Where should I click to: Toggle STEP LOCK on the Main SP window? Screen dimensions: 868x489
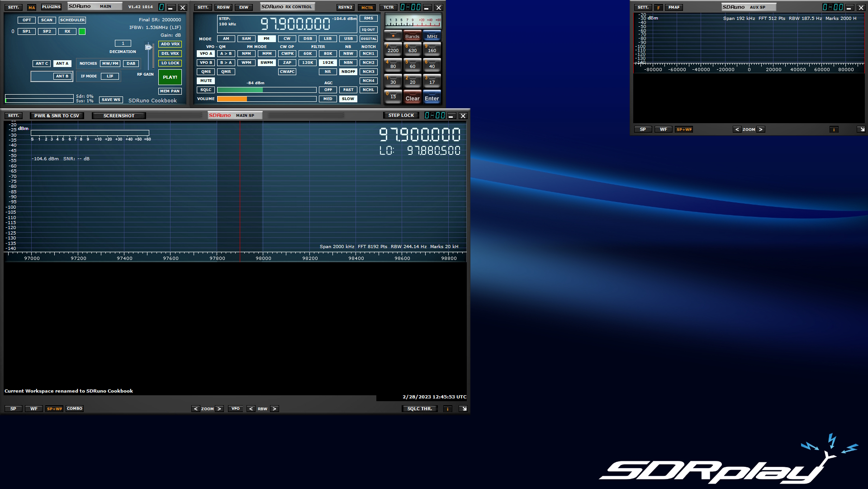pyautogui.click(x=401, y=115)
